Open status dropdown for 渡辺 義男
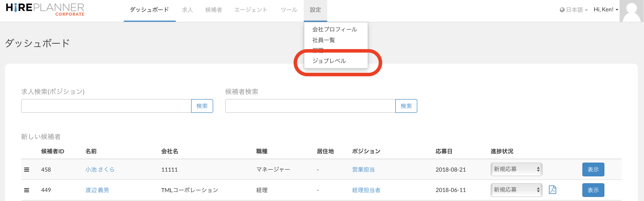The width and height of the screenshot is (644, 201). 516,190
